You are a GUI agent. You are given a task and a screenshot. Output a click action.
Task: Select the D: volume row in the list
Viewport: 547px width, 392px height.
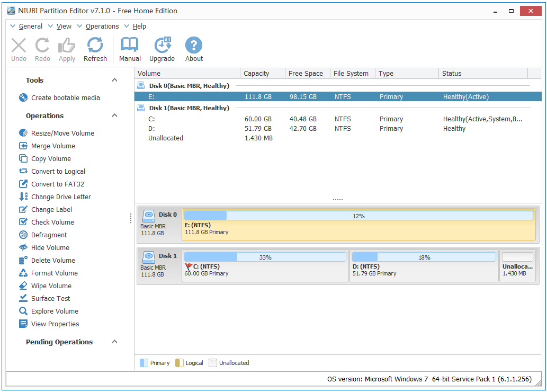point(338,128)
